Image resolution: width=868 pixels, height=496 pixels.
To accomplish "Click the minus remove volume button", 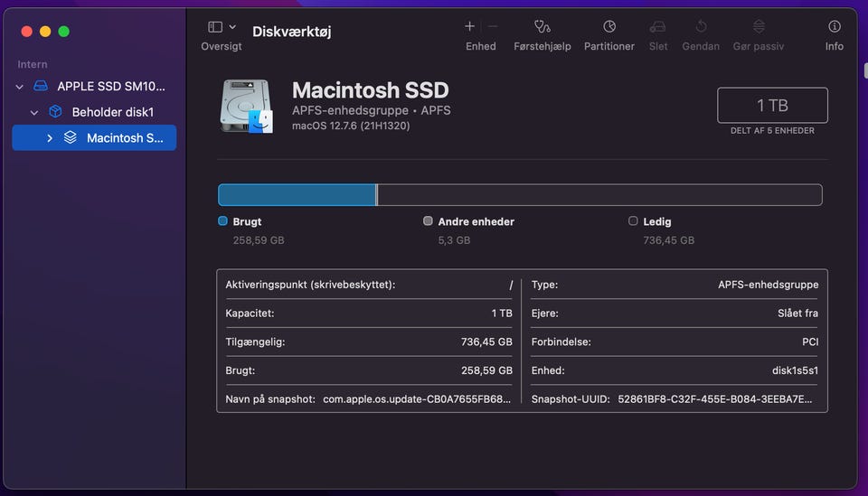I will [493, 27].
